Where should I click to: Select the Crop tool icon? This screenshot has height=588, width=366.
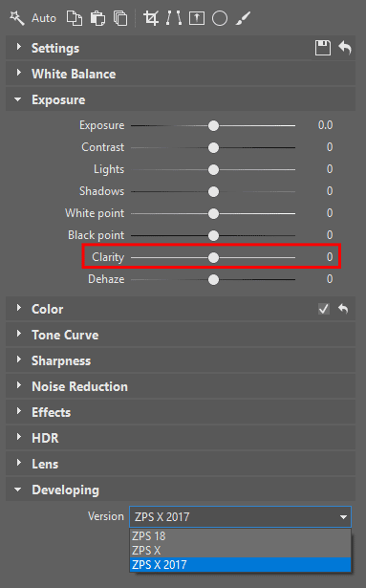coord(151,18)
